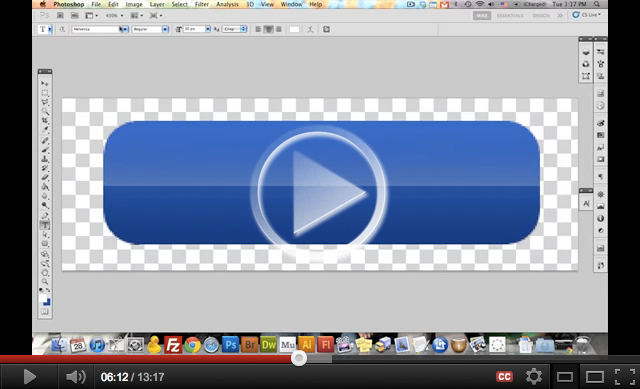Screen dimensions: 640x389
Task: Open the Arrange Documents dropdown
Action: coord(136,16)
